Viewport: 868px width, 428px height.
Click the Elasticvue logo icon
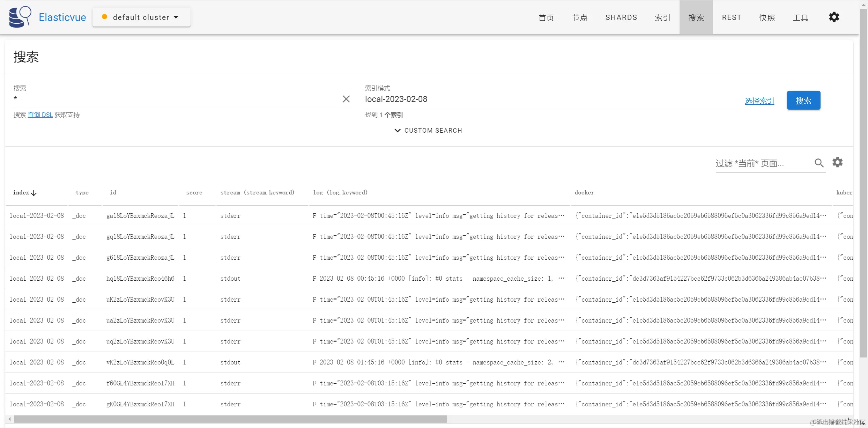click(x=20, y=17)
